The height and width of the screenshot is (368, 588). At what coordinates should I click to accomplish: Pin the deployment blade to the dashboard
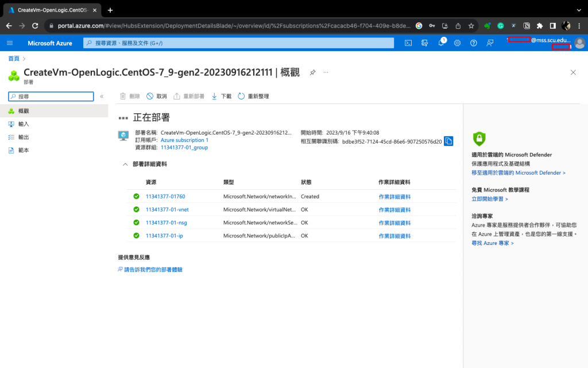[x=312, y=72]
